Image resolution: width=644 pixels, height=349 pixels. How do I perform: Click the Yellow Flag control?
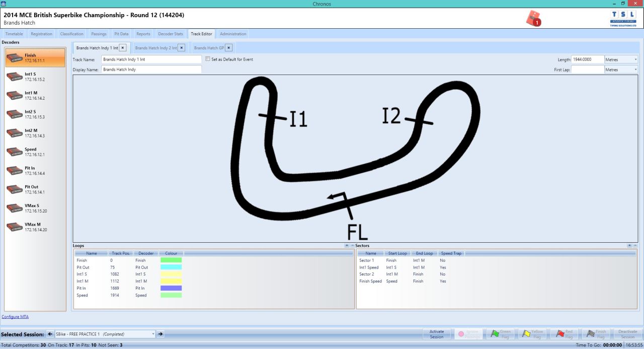tap(533, 333)
